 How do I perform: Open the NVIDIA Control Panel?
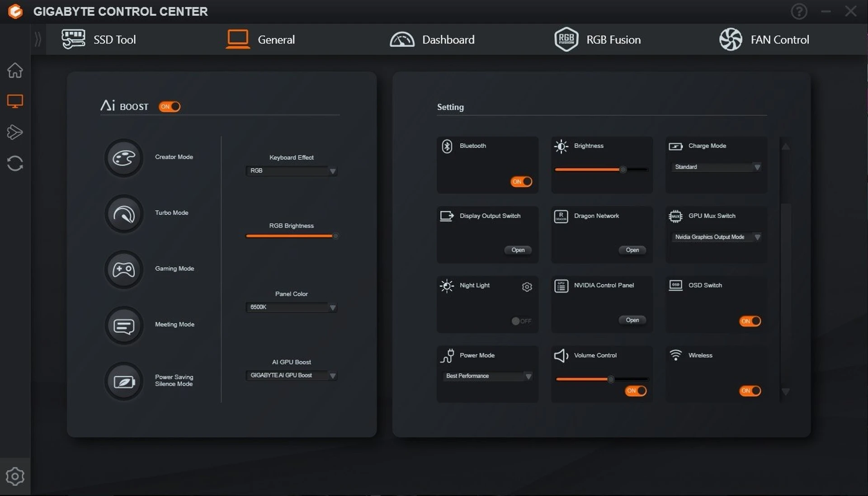click(632, 320)
